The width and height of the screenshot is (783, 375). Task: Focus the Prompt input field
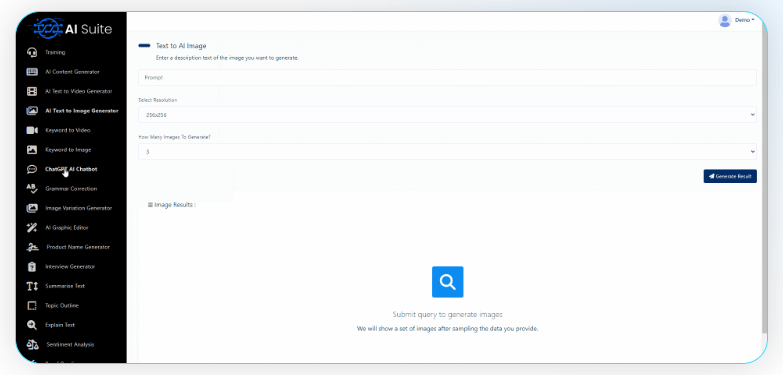tap(447, 77)
